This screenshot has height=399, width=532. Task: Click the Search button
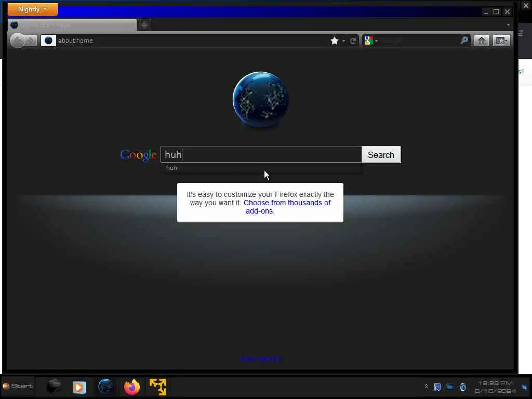click(x=381, y=155)
